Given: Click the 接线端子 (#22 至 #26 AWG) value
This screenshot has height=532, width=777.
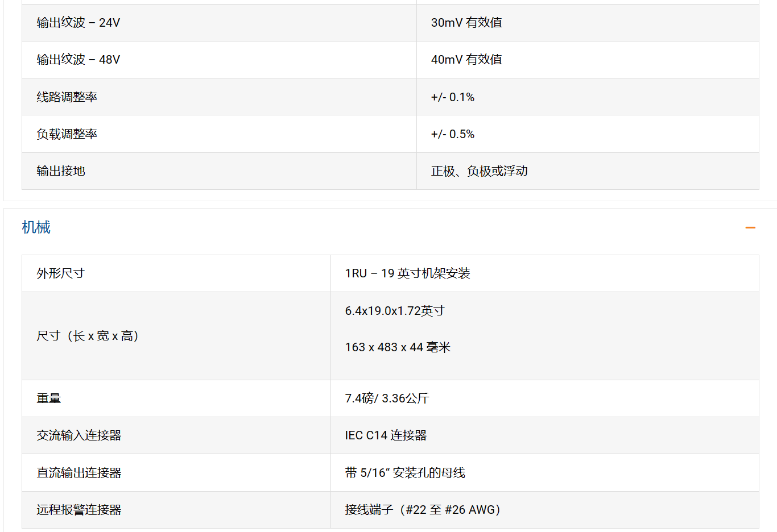Looking at the screenshot, I should (423, 510).
